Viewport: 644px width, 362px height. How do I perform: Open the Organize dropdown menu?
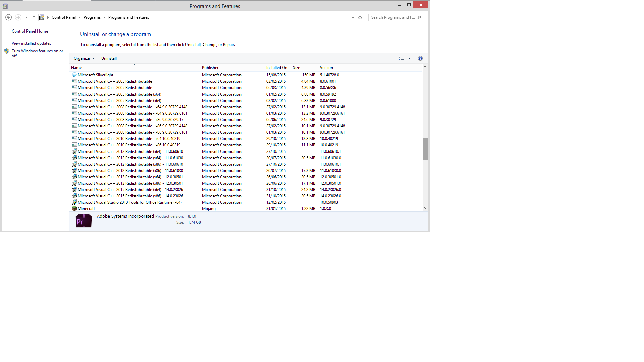pos(84,58)
